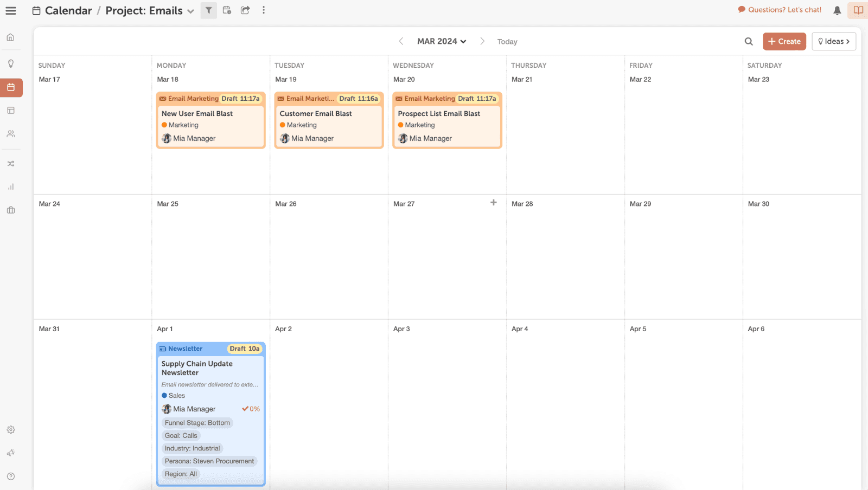
Task: Open the guide book icon at top right
Action: click(858, 10)
